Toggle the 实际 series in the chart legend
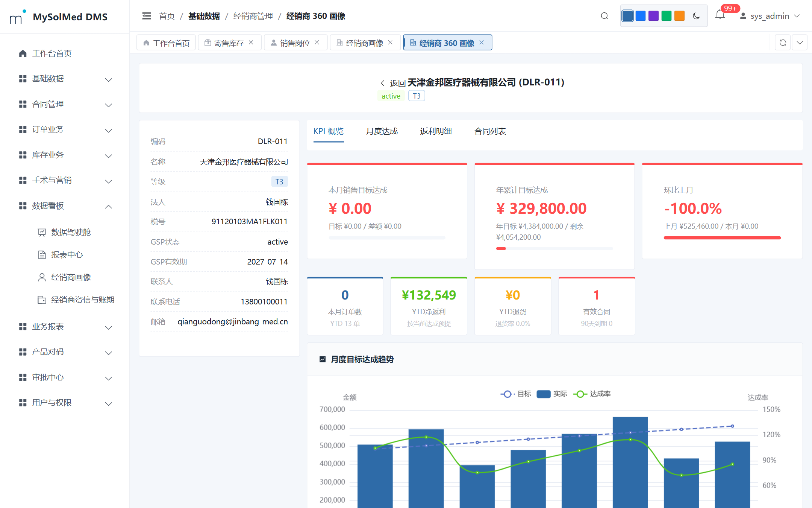This screenshot has height=508, width=812. coord(552,394)
